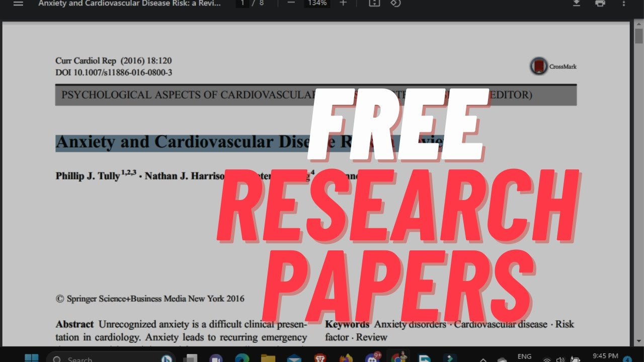The height and width of the screenshot is (362, 644).
Task: Edit the 134% zoom level field
Action: [x=317, y=3]
